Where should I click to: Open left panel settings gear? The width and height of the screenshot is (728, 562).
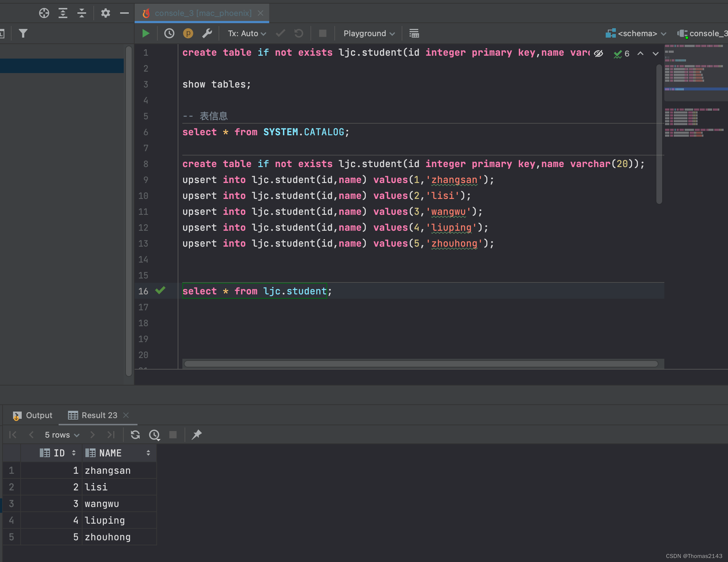[x=105, y=13]
